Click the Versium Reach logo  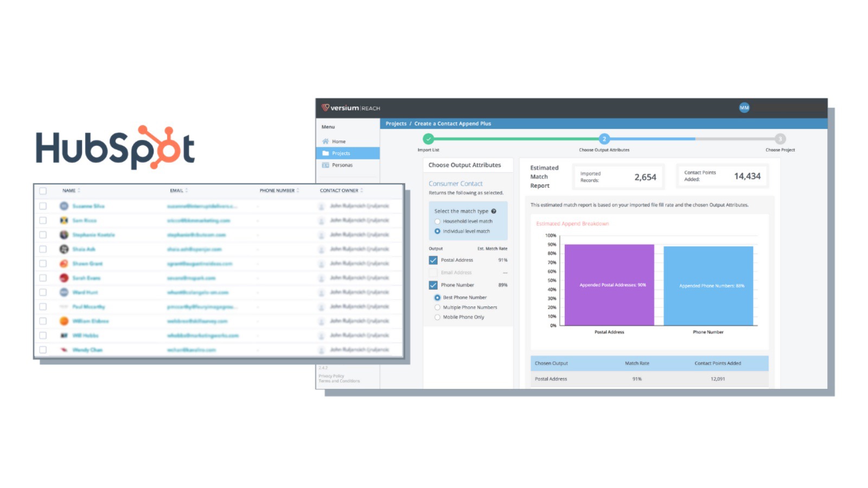[x=350, y=108]
